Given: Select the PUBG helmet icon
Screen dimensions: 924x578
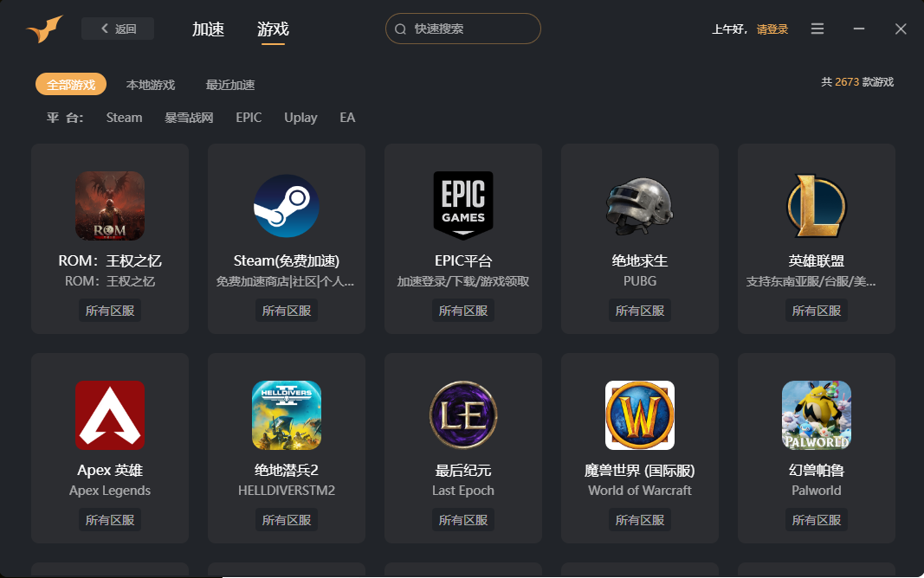Looking at the screenshot, I should pos(640,206).
